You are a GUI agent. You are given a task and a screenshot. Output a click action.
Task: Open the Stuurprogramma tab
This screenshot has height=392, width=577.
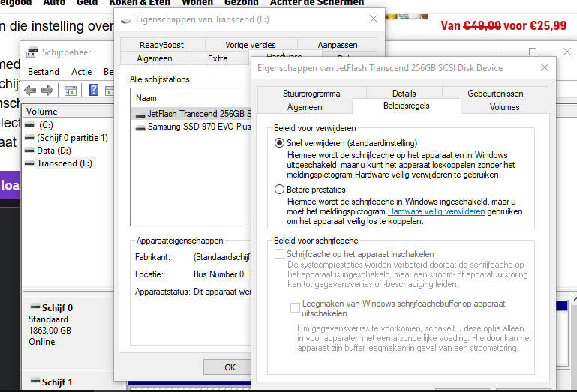click(311, 94)
